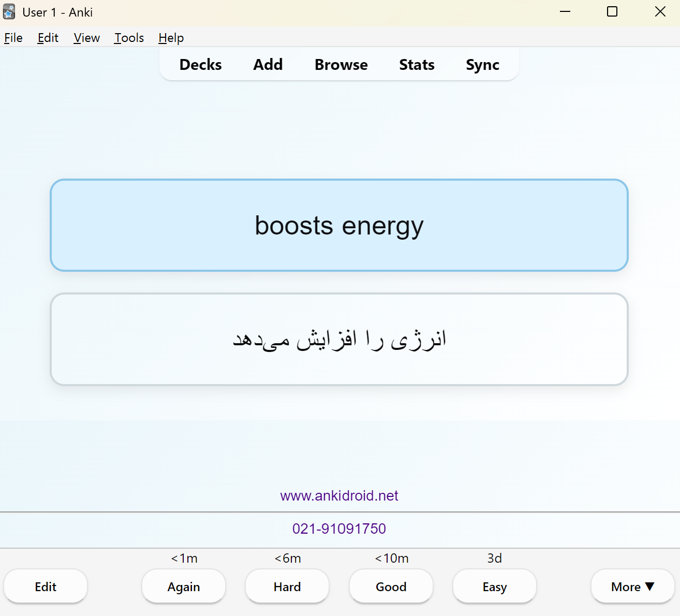The width and height of the screenshot is (680, 616).
Task: Click the 'boosts energy' front card
Action: click(339, 225)
